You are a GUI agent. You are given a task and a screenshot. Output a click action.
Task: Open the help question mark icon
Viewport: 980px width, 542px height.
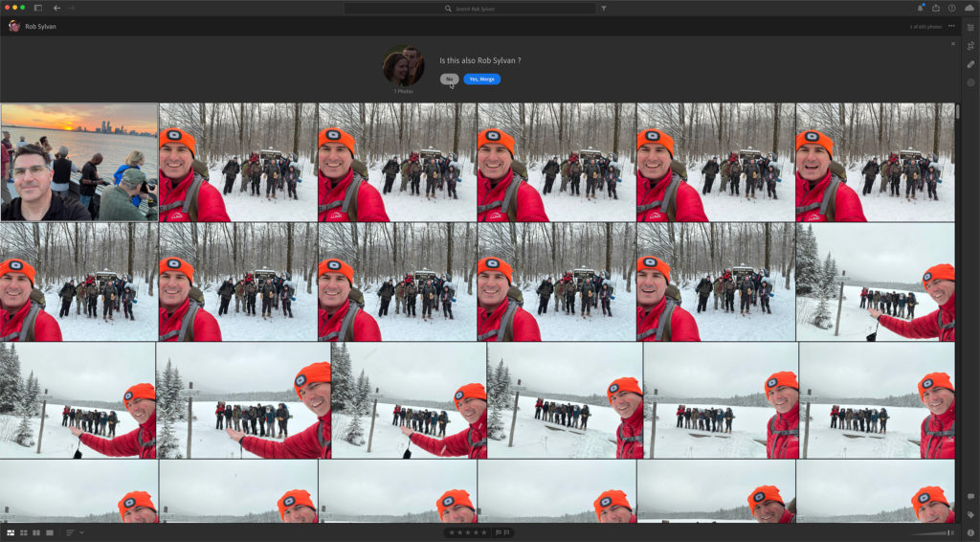tap(952, 8)
